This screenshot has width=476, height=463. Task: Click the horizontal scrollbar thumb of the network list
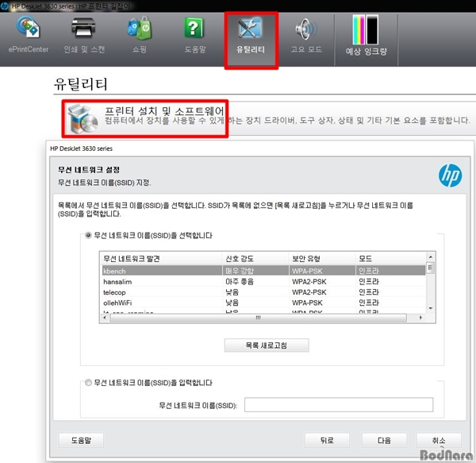click(259, 318)
